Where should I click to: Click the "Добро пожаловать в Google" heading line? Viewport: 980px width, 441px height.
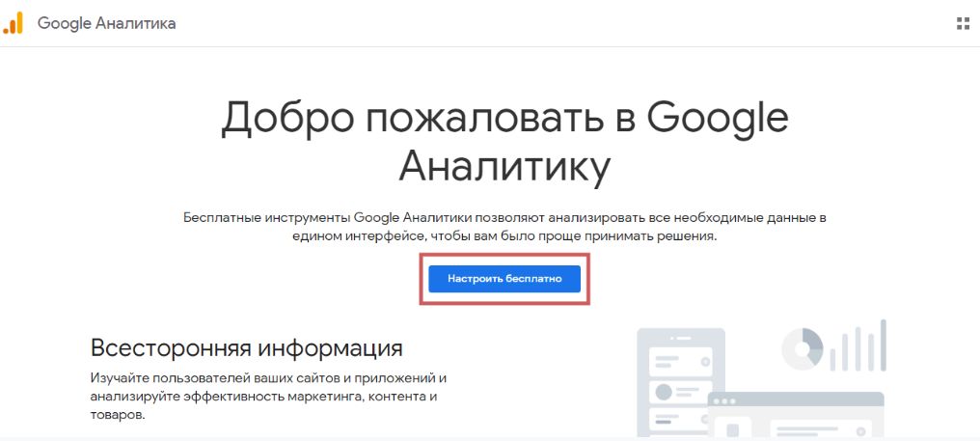point(504,118)
